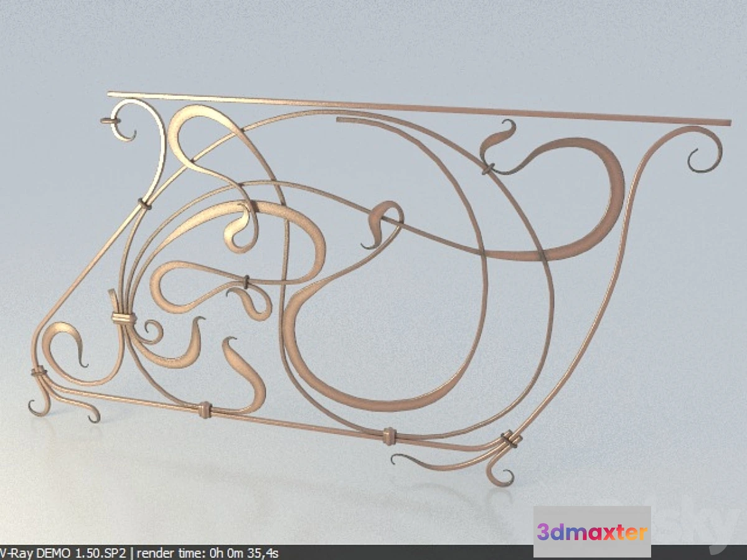Screen dimensions: 747x560
Task: Click the clamp on the leaf curl stem
Action: (488, 167)
